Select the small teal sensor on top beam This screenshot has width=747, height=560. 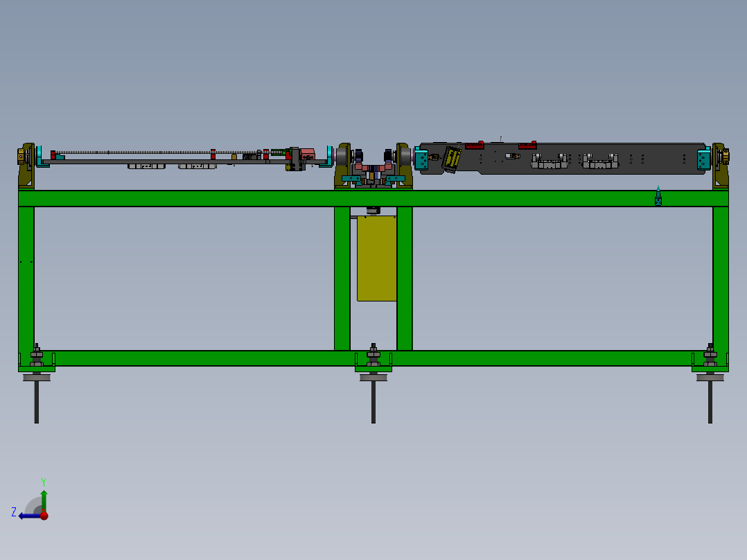click(x=658, y=196)
